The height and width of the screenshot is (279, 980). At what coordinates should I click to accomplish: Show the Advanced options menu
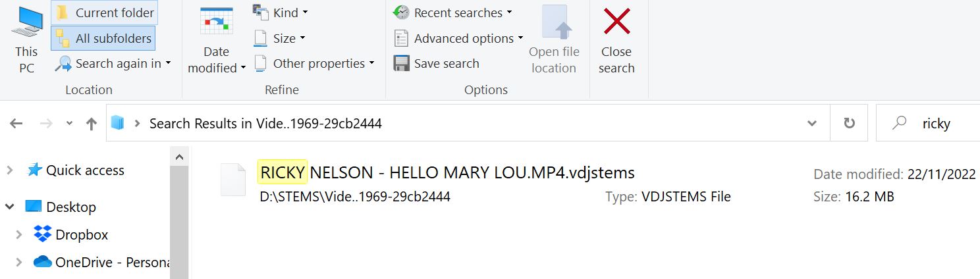[458, 38]
